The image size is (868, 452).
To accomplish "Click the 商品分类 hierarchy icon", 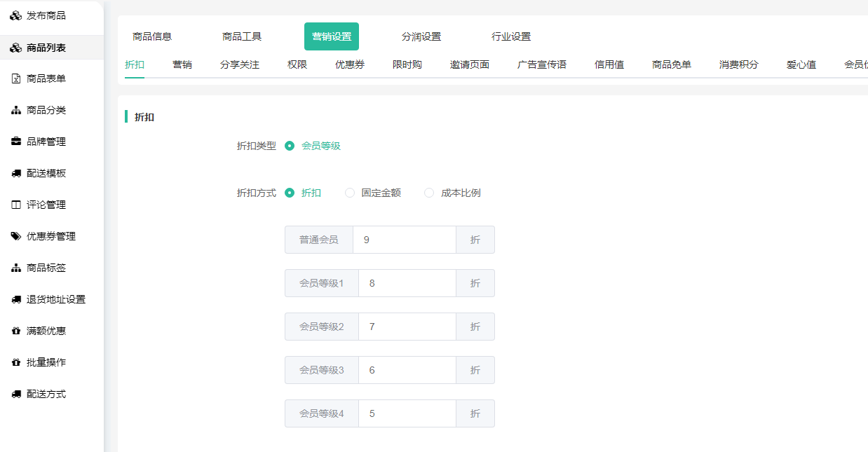I will pos(16,110).
